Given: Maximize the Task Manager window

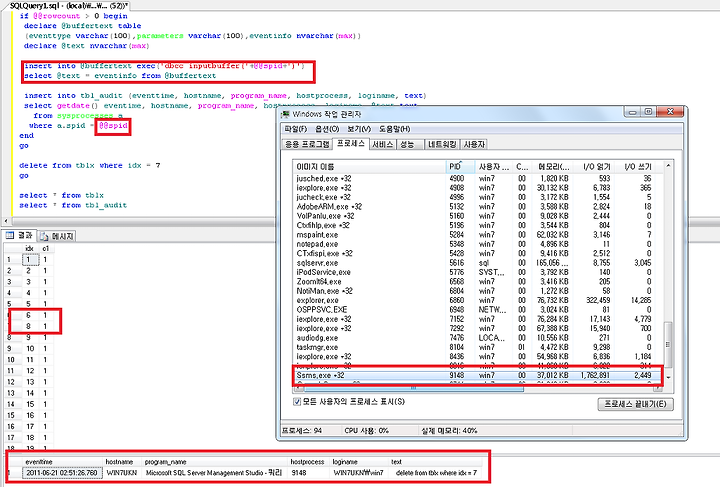Looking at the screenshot, I should (648, 112).
